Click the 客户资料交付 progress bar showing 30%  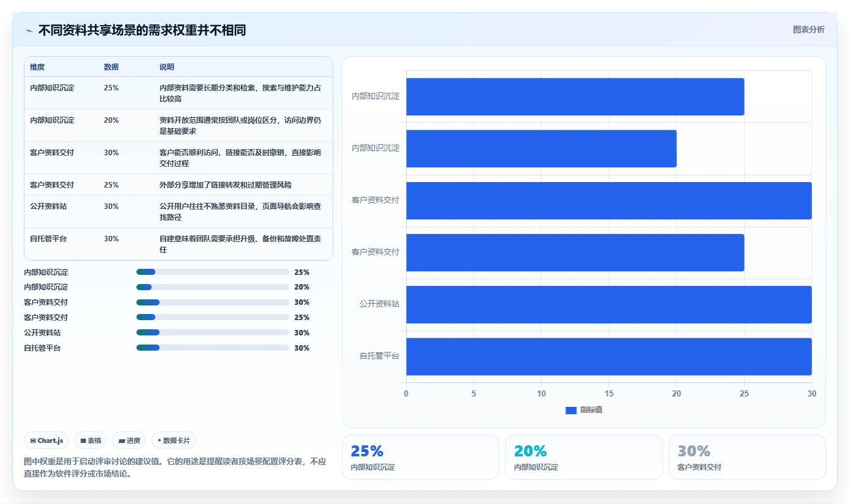213,302
